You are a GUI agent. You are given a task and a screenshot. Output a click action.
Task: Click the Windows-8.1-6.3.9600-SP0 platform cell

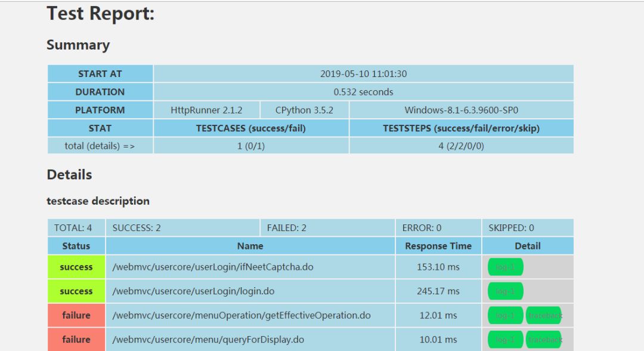coord(461,110)
